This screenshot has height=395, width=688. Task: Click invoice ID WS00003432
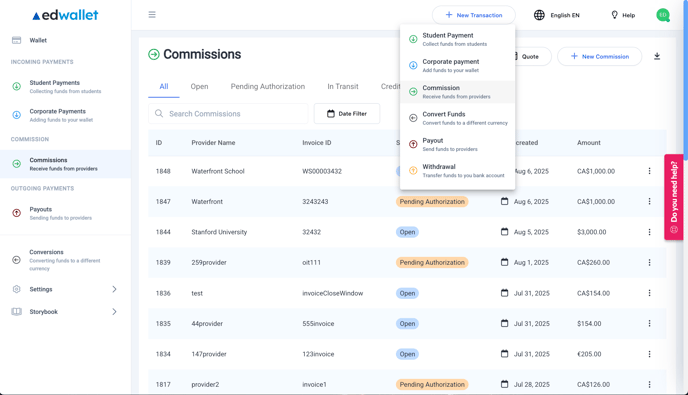coord(322,171)
